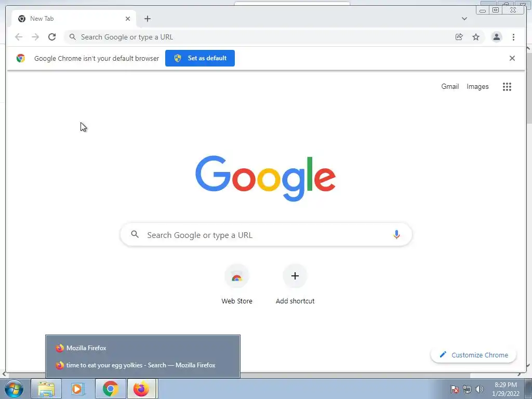Image resolution: width=532 pixels, height=399 pixels.
Task: Launch Windows Media Player from taskbar
Action: 78,389
